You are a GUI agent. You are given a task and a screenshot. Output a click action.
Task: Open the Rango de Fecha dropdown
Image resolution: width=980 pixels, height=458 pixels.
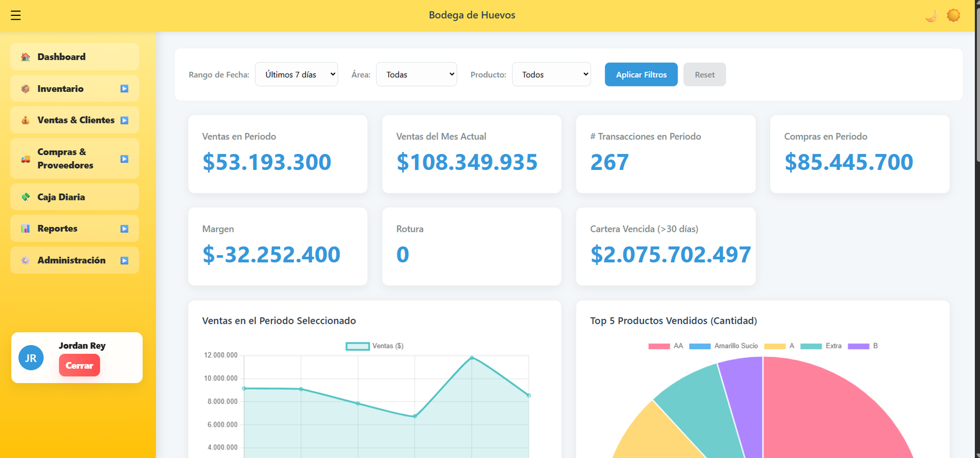click(296, 74)
